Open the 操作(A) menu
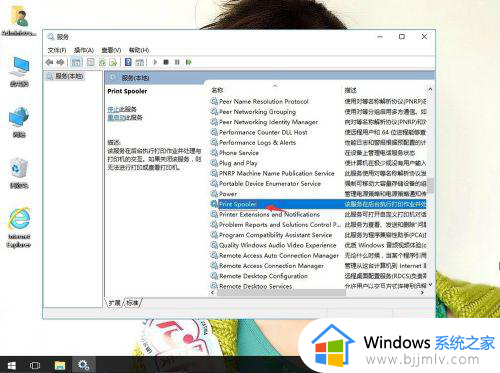The width and height of the screenshot is (500, 373). point(84,50)
